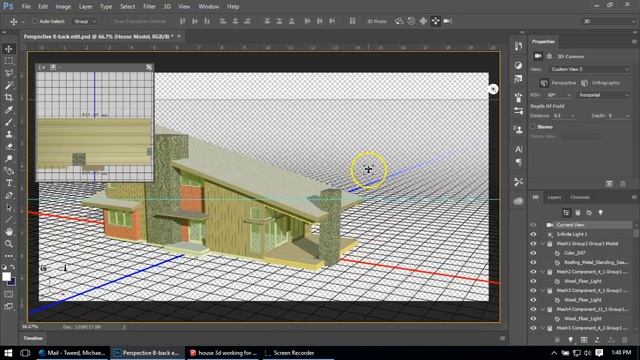Image resolution: width=640 pixels, height=360 pixels.
Task: Toggle visibility of Color_007 material
Action: click(533, 253)
